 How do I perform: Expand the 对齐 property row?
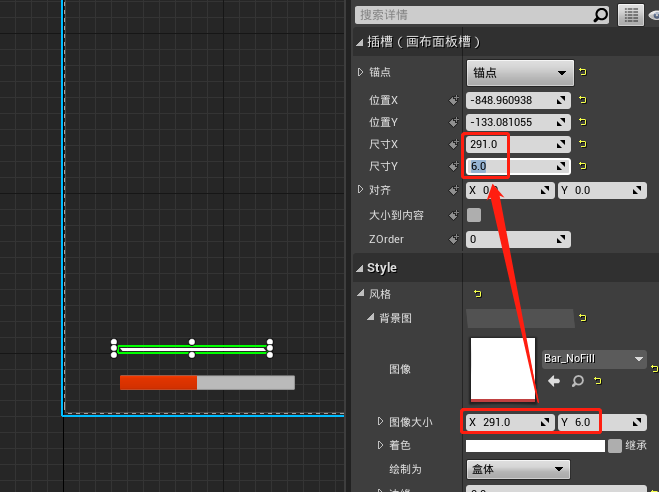[x=360, y=189]
